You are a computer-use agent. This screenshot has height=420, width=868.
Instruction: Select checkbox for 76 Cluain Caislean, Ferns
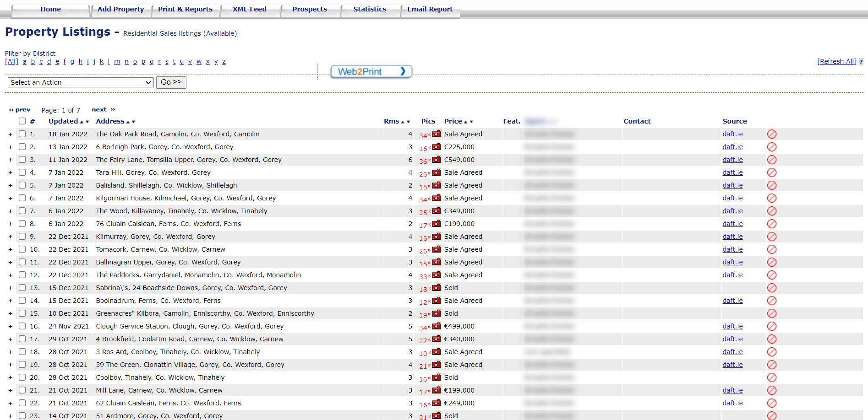22,224
